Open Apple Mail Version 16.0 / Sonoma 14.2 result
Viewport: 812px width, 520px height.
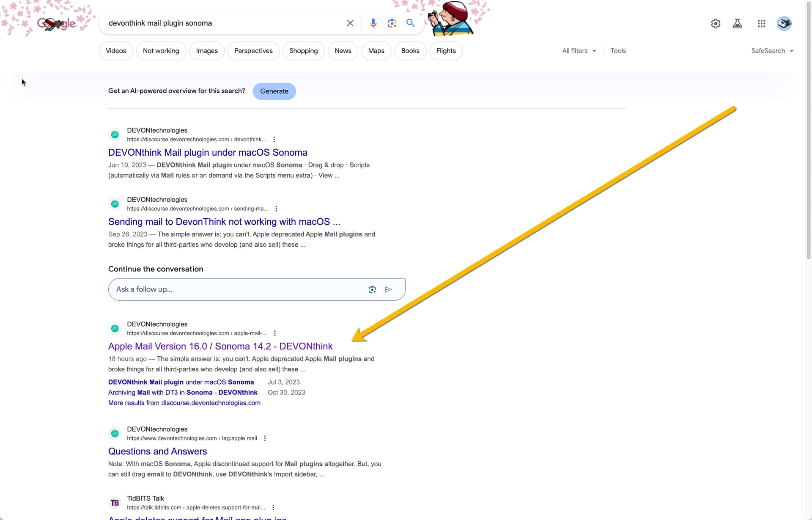(220, 346)
